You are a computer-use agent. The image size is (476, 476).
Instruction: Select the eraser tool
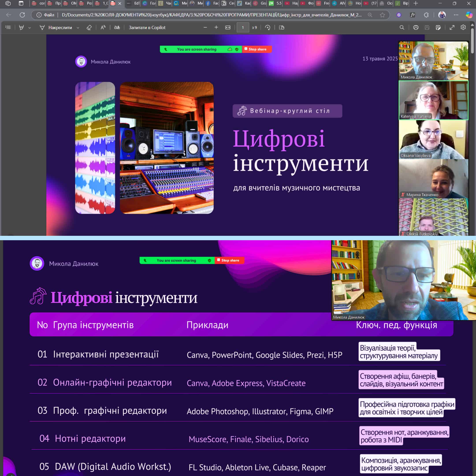pos(89,27)
